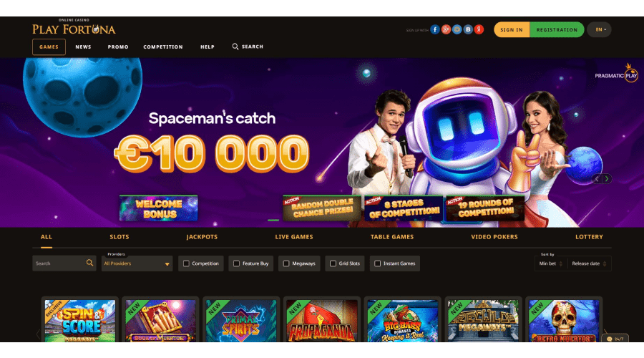Open the All Providers dropdown
Screen dimensions: 644x358
(137, 263)
